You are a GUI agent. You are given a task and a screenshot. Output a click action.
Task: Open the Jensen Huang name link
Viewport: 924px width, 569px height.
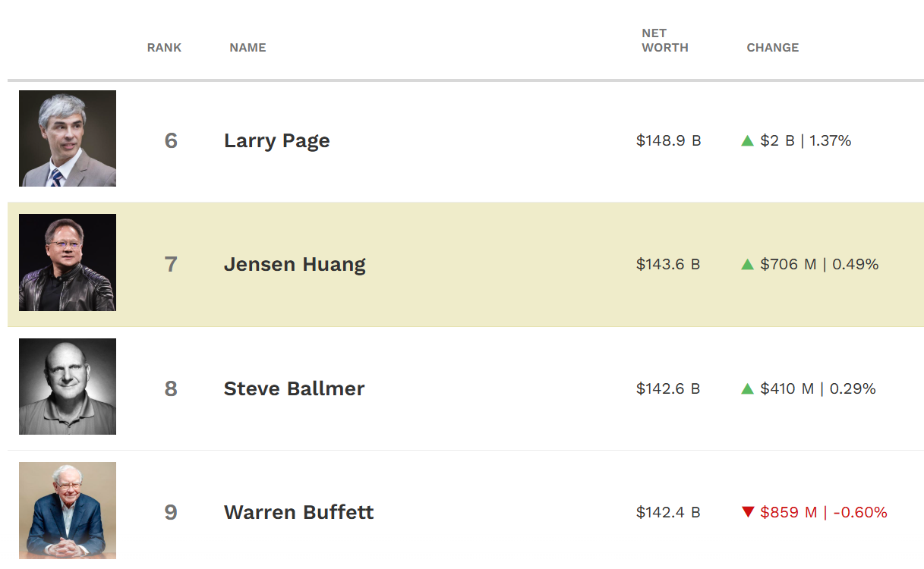pyautogui.click(x=295, y=265)
